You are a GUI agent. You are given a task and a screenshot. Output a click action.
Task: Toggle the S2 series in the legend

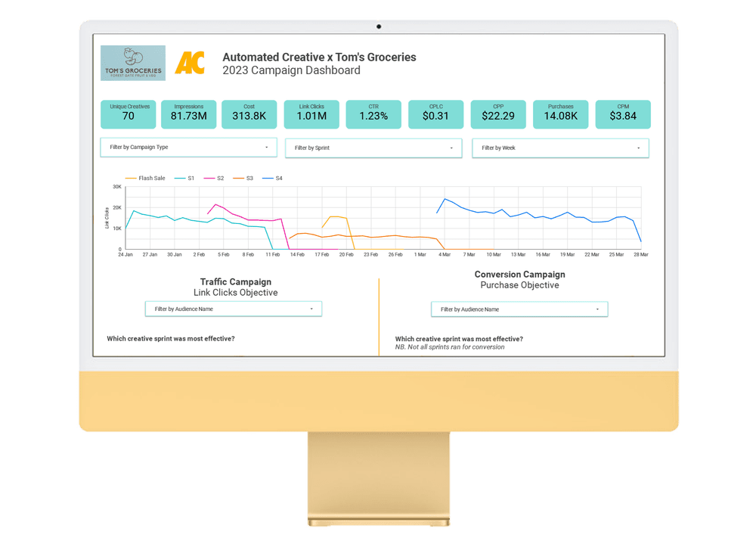point(215,178)
